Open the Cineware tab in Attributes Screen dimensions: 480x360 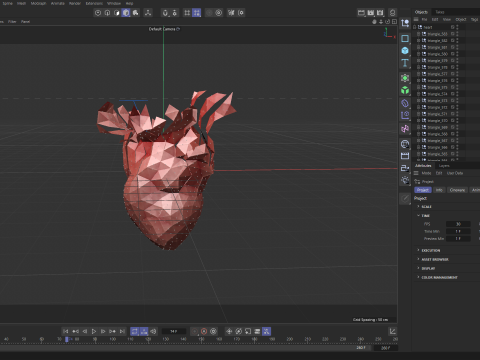coord(457,190)
